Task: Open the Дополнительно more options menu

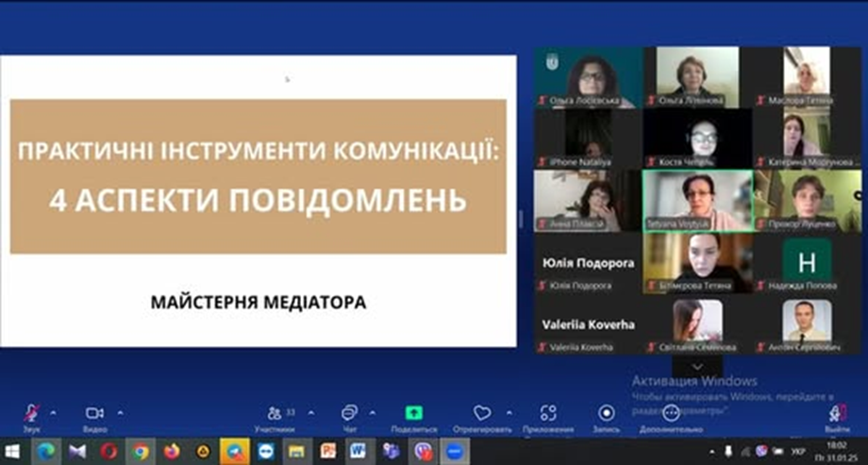Action: point(671,413)
